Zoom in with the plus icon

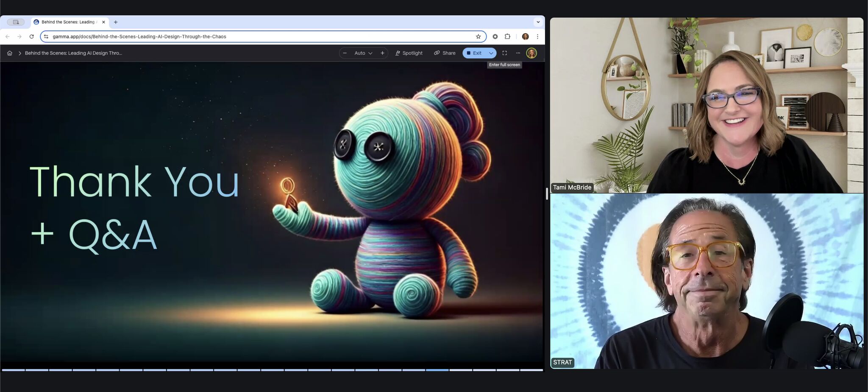[x=382, y=53]
